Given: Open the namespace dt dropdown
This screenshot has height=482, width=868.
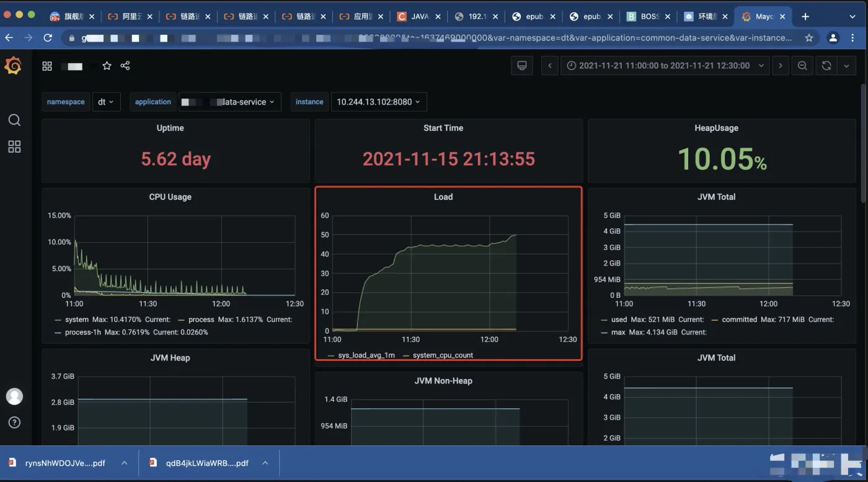Looking at the screenshot, I should (x=106, y=102).
